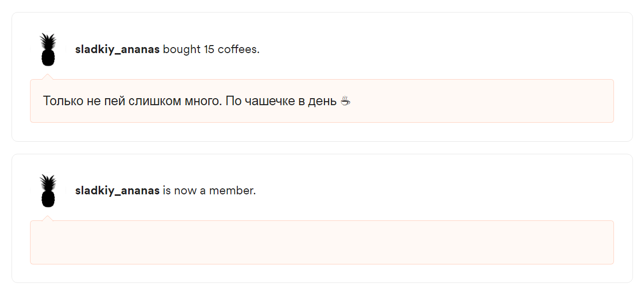Click the speech bubble pointer above the Russian message
This screenshot has width=644, height=294.
tap(48, 77)
